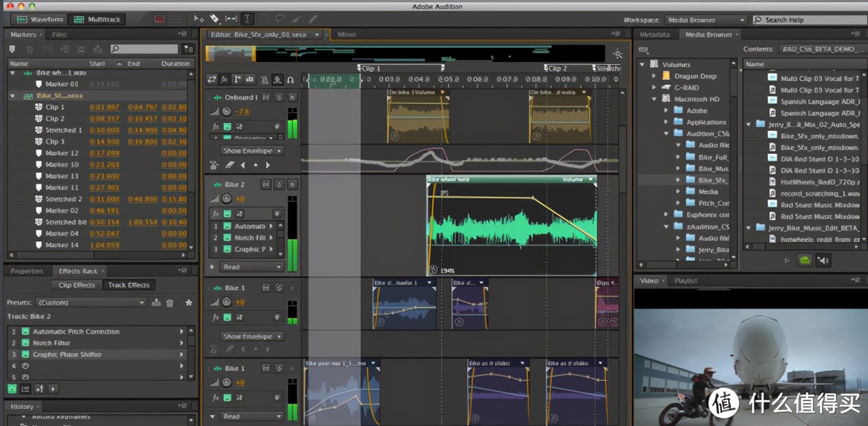Select the Razor tool in toolbar
The image size is (868, 426).
[x=215, y=19]
